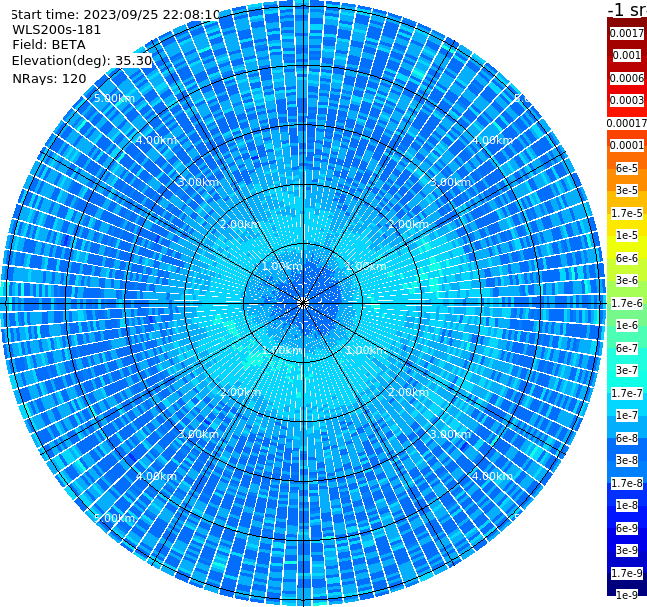This screenshot has width=647, height=607.
Task: Click the 6e-6 color scale label
Action: [x=627, y=258]
